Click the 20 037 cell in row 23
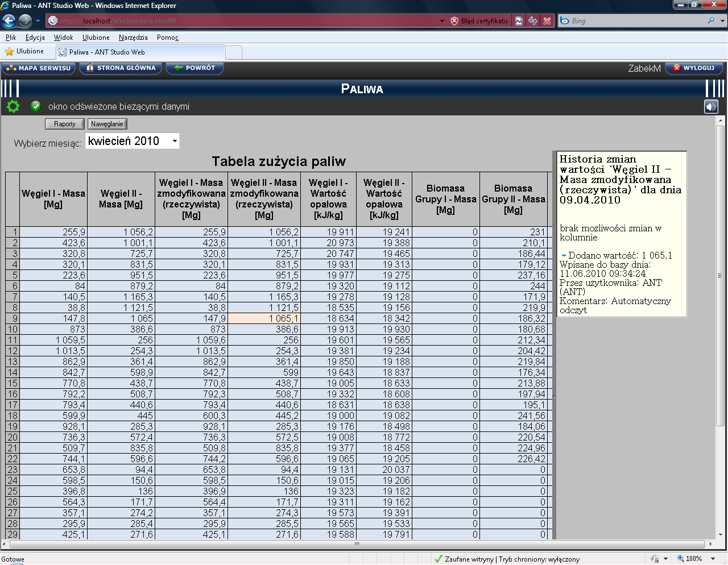 coord(384,470)
